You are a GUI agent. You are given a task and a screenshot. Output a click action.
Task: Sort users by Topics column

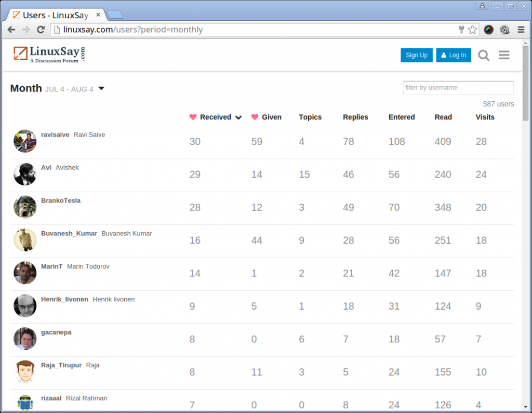310,117
